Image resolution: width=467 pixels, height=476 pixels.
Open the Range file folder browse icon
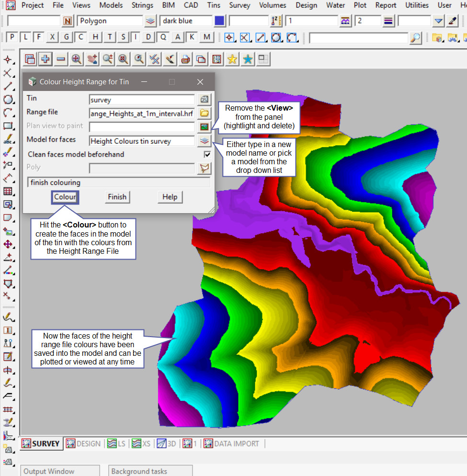[x=205, y=113]
